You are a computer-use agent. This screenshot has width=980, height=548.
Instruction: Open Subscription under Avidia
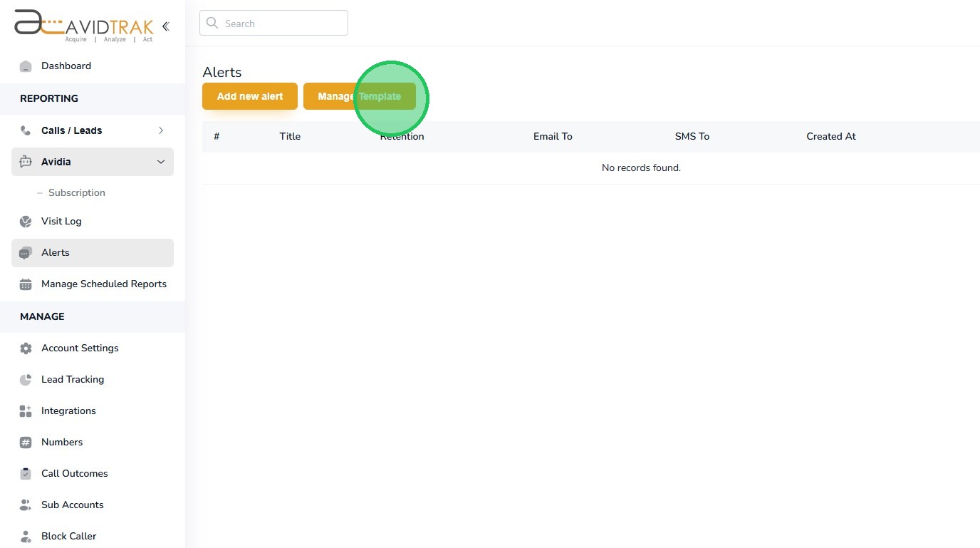click(x=77, y=192)
